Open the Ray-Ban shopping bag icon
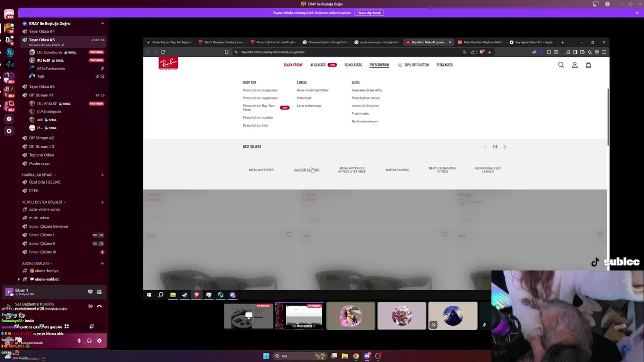 coord(588,65)
